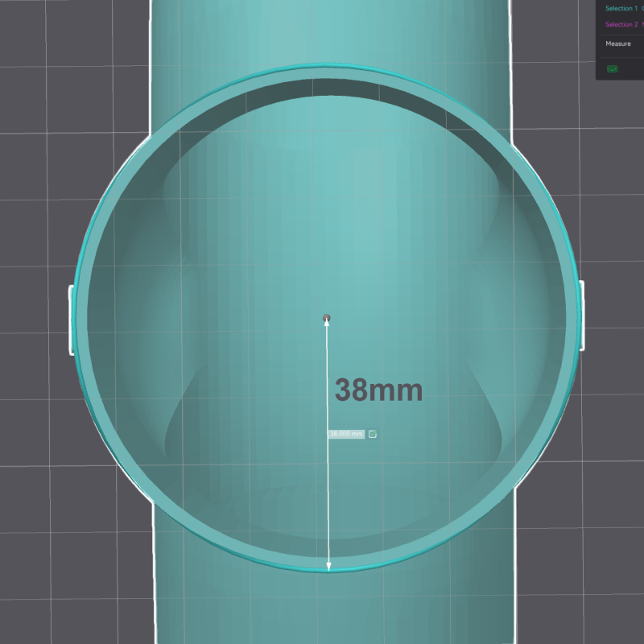Click the edit icon beside 38.000 mm
Screen dimensions: 644x644
click(372, 434)
